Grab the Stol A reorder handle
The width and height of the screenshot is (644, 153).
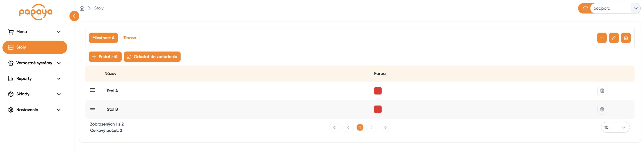tap(92, 90)
